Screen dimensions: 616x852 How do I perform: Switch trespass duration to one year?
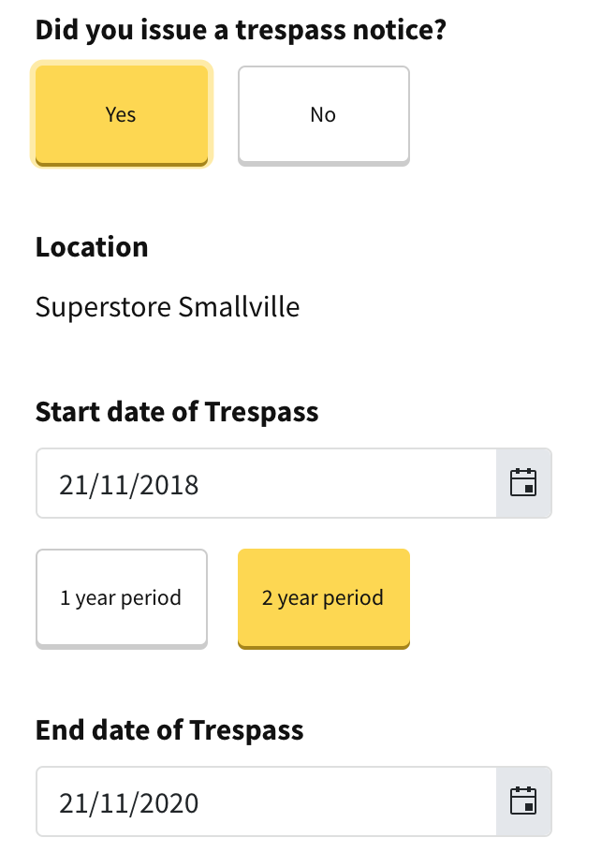[122, 598]
